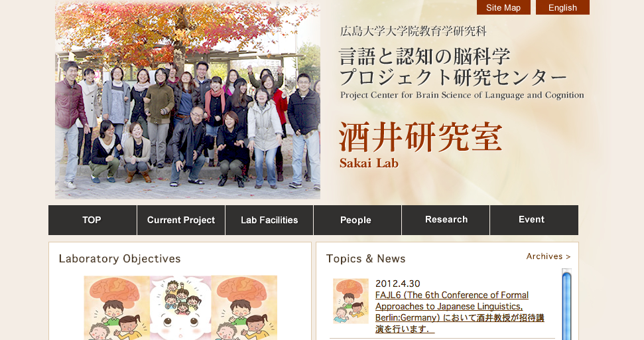The height and width of the screenshot is (340, 644).
Task: Select Lab Facilities in navigation bar
Action: (269, 220)
